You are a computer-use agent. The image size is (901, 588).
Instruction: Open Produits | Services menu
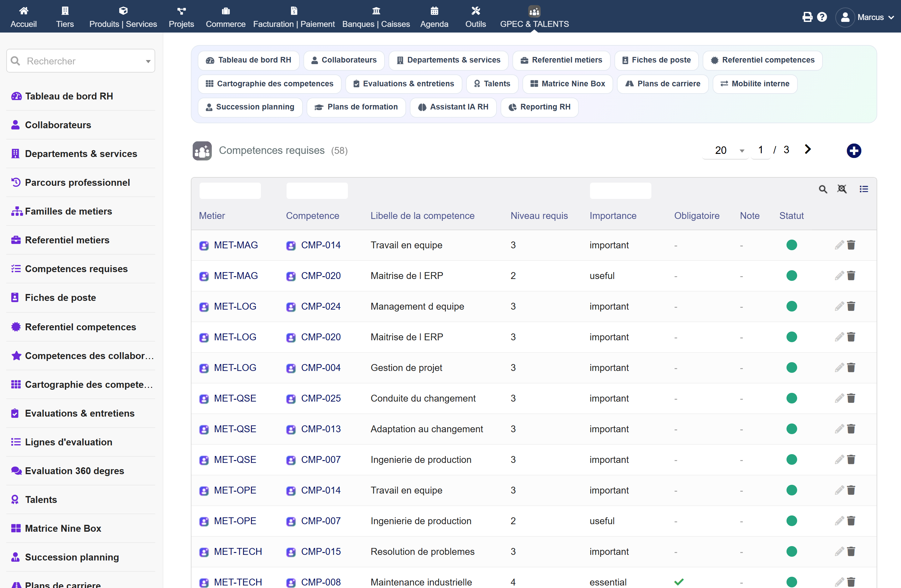(x=123, y=17)
